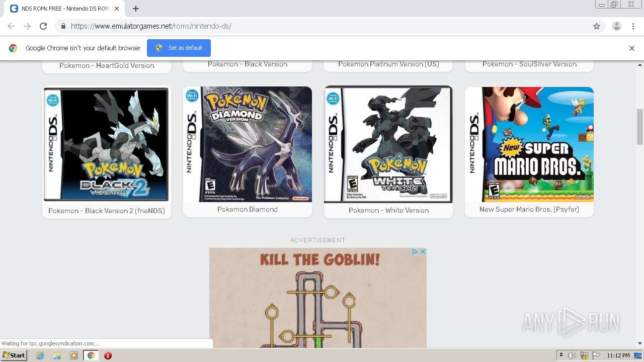Close the NDS ROMs FREE tab
This screenshot has width=644, height=362.
click(x=117, y=9)
